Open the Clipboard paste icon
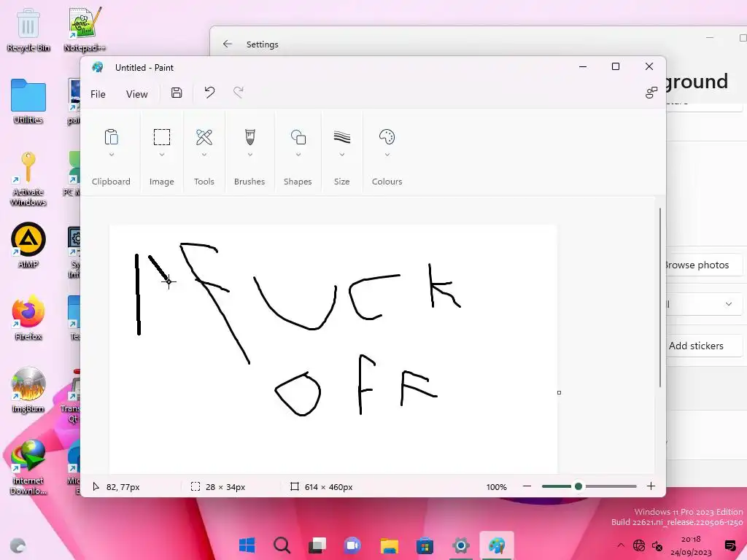The width and height of the screenshot is (747, 560). [x=111, y=137]
